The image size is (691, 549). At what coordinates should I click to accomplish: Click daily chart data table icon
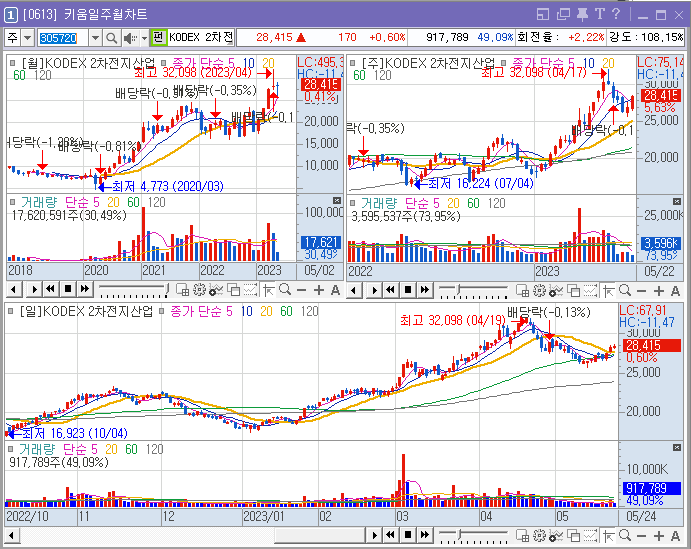pyautogui.click(x=522, y=535)
